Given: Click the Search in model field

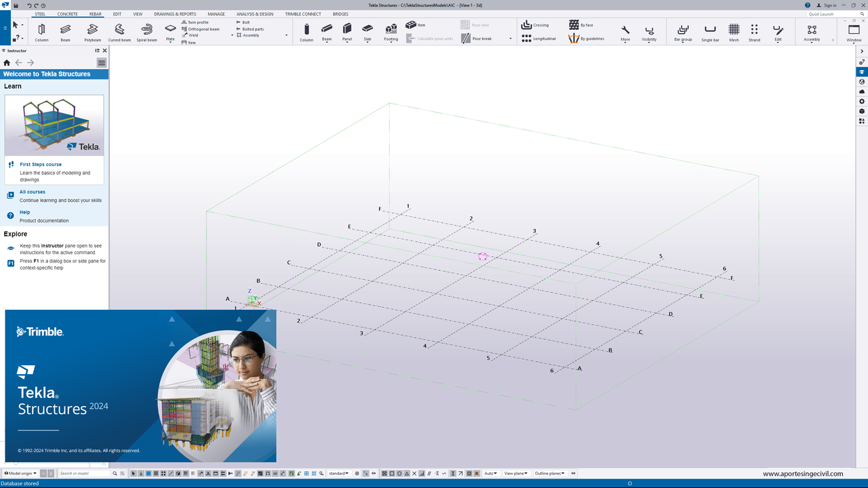Looking at the screenshot, I should coord(84,473).
